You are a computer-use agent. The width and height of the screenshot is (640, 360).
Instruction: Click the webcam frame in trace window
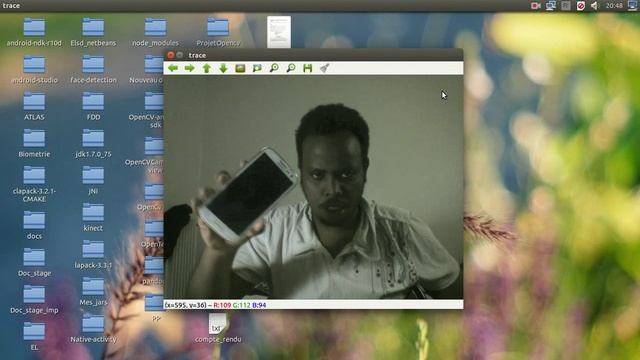pyautogui.click(x=313, y=187)
